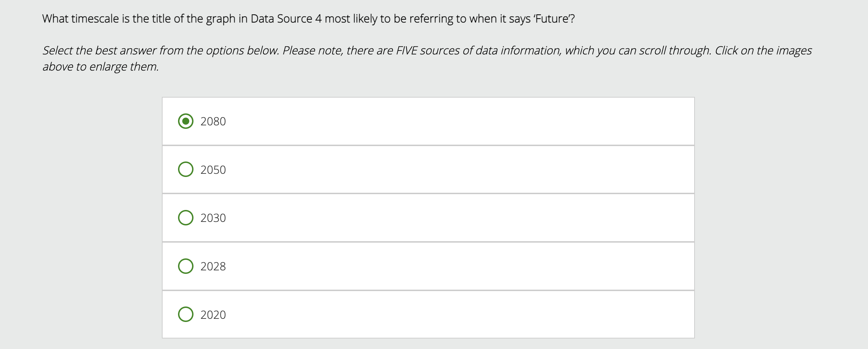
Task: Click the word 'FIVE' in the instructions
Action: [407, 51]
